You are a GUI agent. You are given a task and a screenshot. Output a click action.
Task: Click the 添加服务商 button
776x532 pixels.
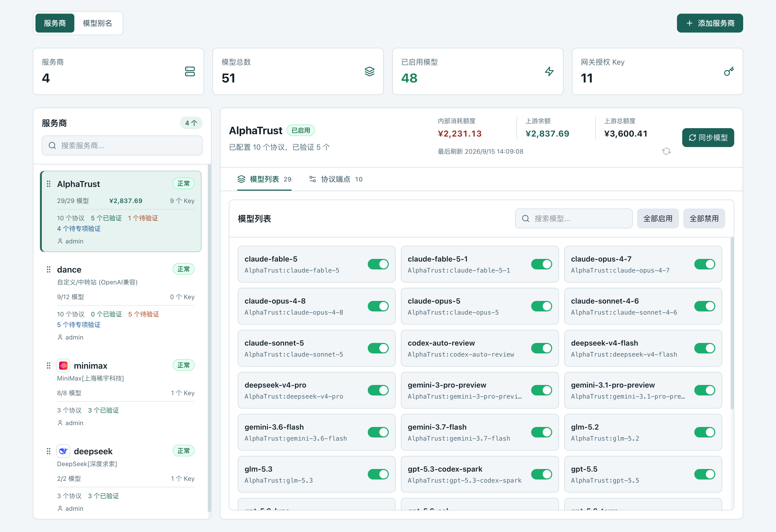(x=710, y=23)
